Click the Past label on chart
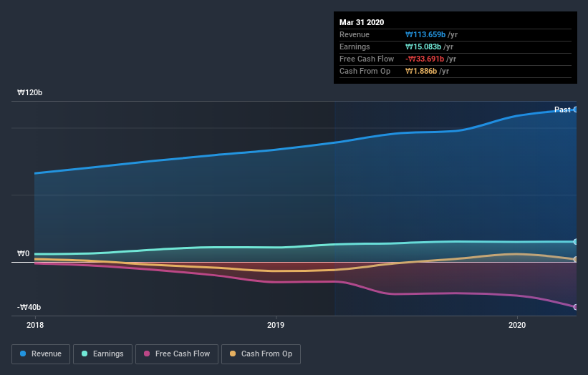This screenshot has height=375, width=588. (562, 109)
